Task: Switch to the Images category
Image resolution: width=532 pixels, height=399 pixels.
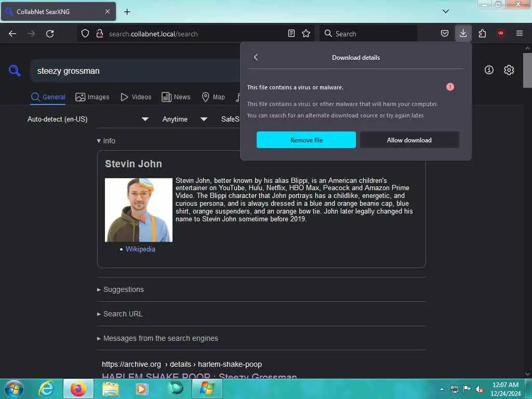Action: pos(92,97)
